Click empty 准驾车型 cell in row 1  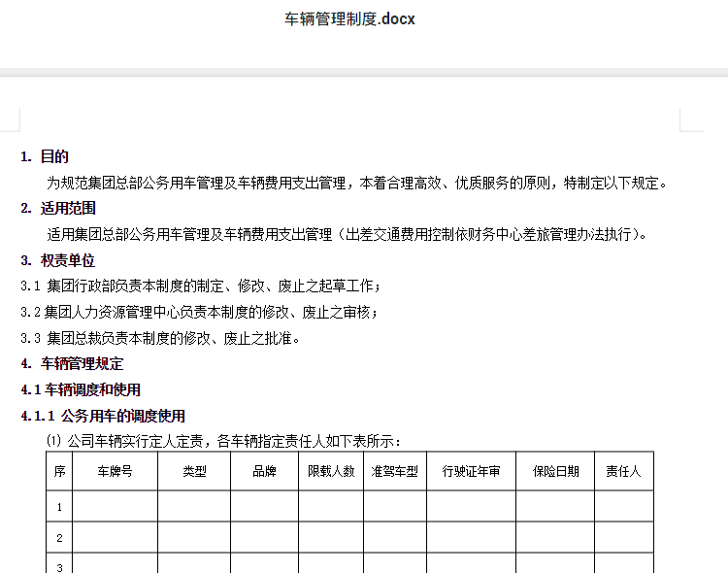pyautogui.click(x=395, y=506)
